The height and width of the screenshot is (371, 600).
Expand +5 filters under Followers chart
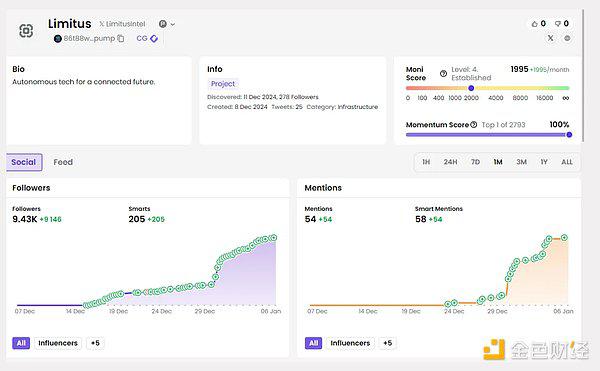95,343
